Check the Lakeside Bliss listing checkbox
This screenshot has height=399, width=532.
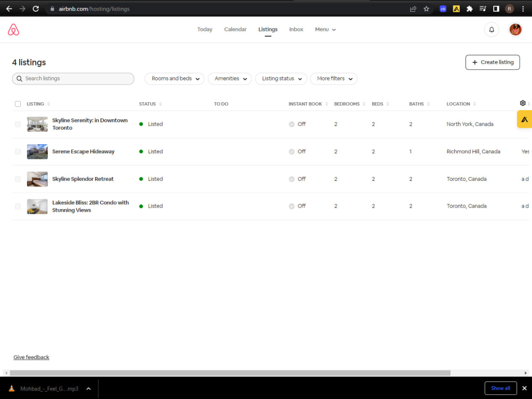coord(18,206)
